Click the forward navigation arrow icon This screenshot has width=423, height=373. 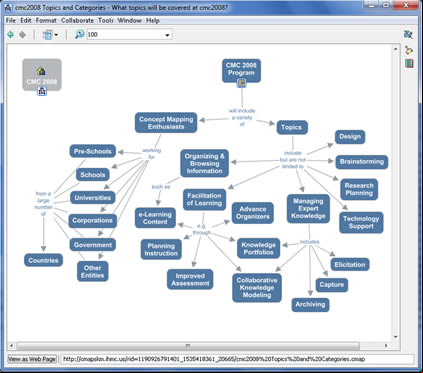tap(22, 34)
